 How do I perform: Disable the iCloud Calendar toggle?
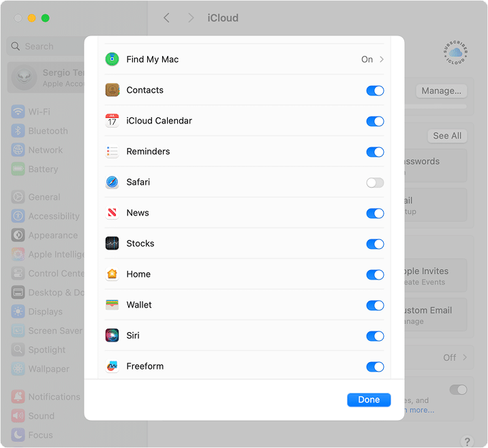point(375,121)
